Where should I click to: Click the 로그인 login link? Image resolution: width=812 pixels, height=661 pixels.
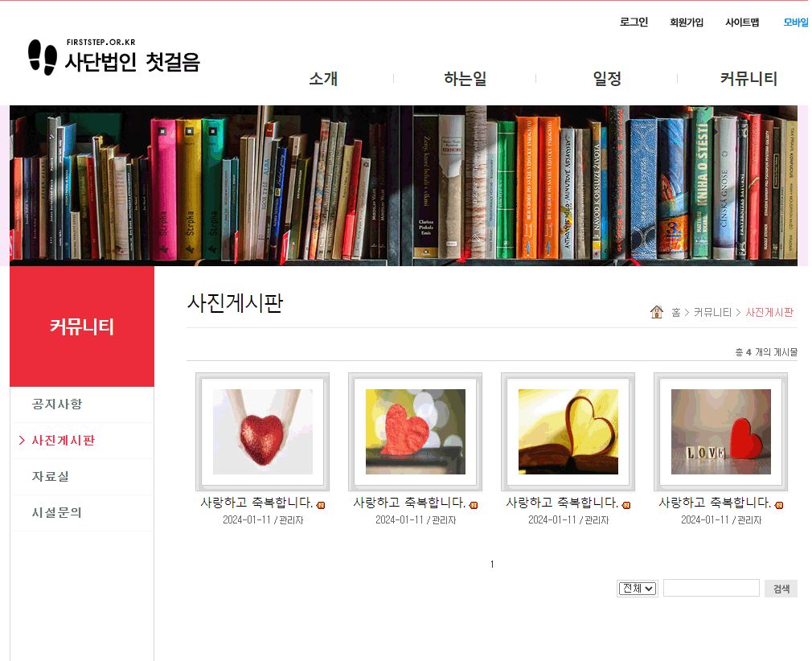pos(634,23)
